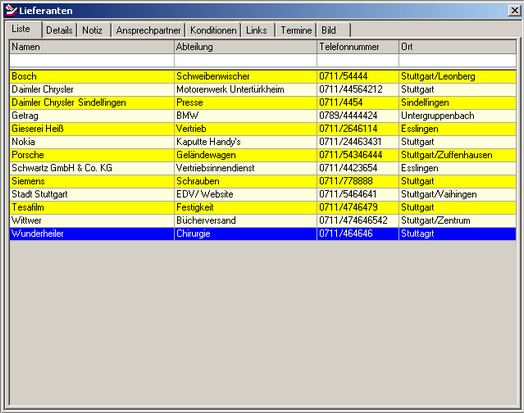
Task: Sort by the Ort column header
Action: [457, 47]
